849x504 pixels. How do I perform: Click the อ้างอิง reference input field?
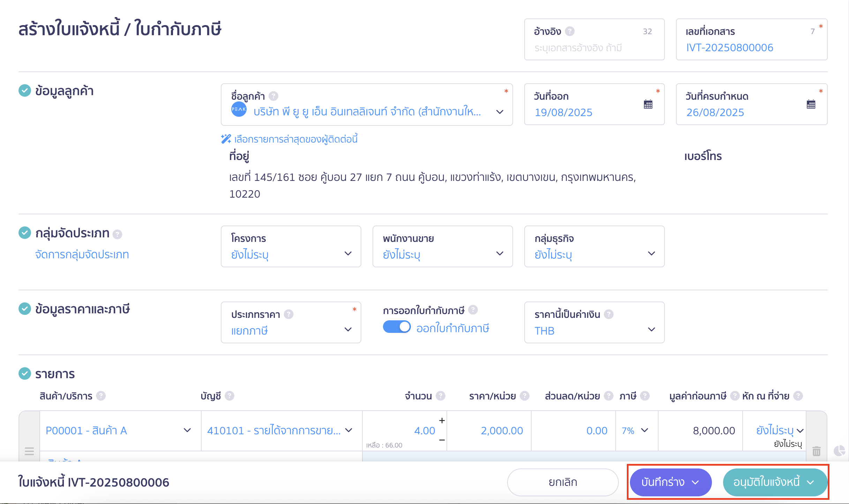594,39
